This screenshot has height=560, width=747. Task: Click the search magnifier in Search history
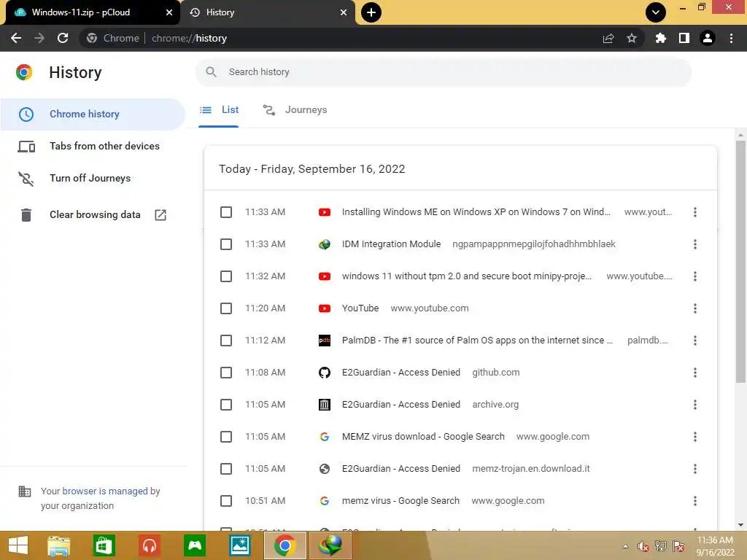[x=211, y=72]
